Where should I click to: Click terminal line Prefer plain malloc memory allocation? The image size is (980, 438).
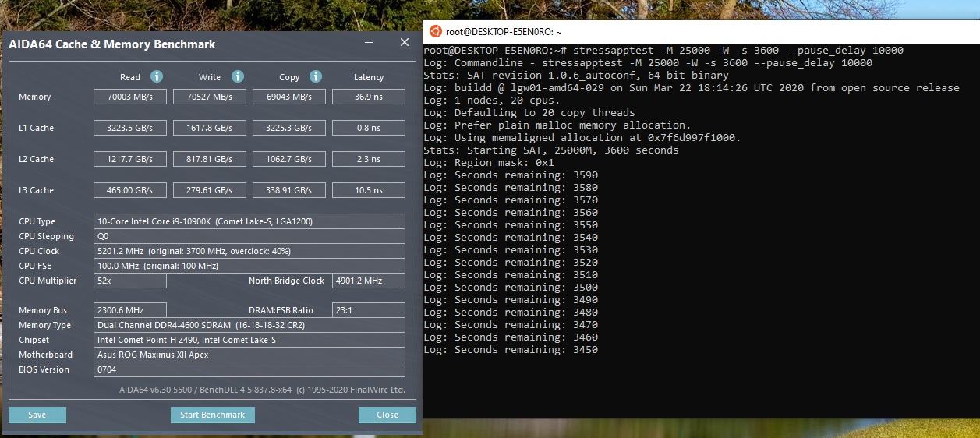[x=557, y=125]
